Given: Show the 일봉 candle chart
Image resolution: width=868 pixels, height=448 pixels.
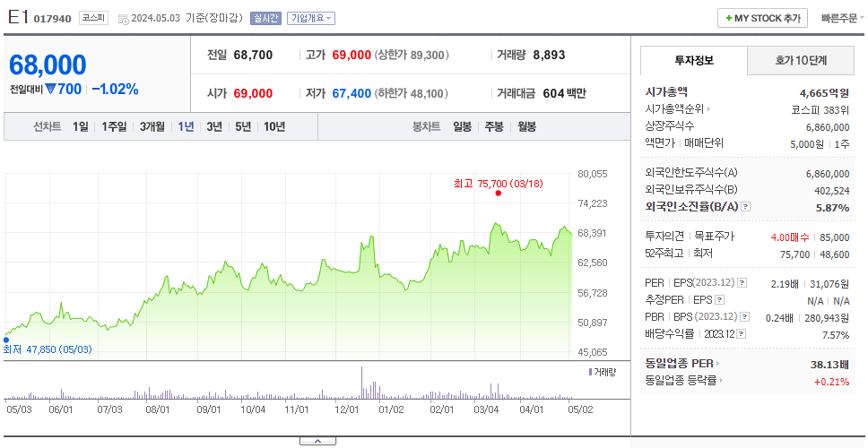Looking at the screenshot, I should click(462, 126).
